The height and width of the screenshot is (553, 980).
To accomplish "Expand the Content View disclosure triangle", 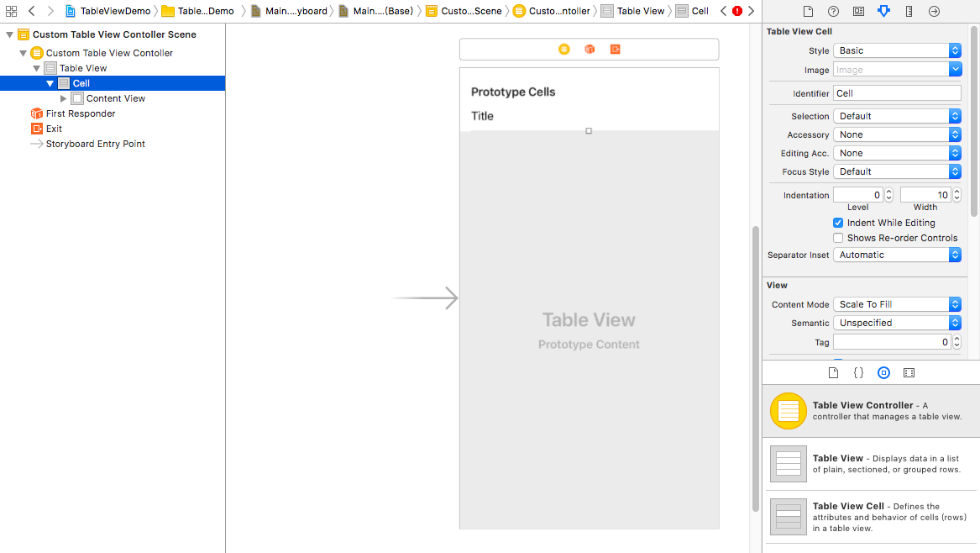I will pos(64,98).
